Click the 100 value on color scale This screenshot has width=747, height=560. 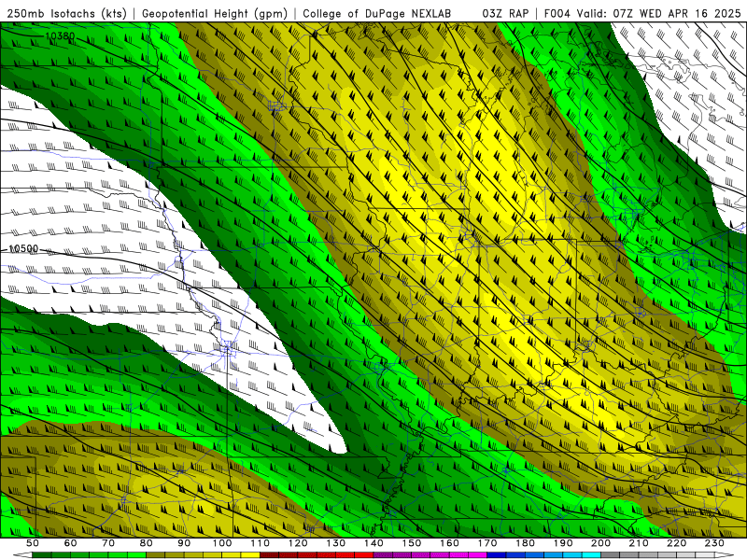222,543
